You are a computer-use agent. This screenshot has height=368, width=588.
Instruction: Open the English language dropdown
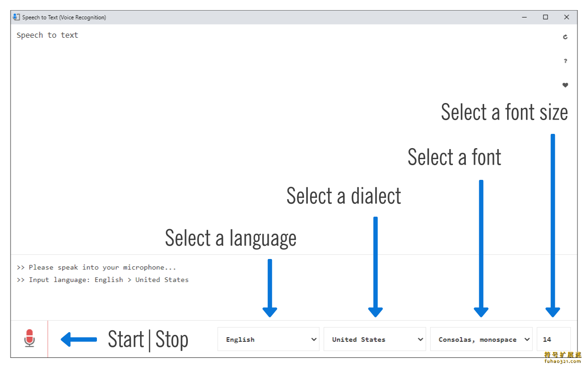[268, 339]
